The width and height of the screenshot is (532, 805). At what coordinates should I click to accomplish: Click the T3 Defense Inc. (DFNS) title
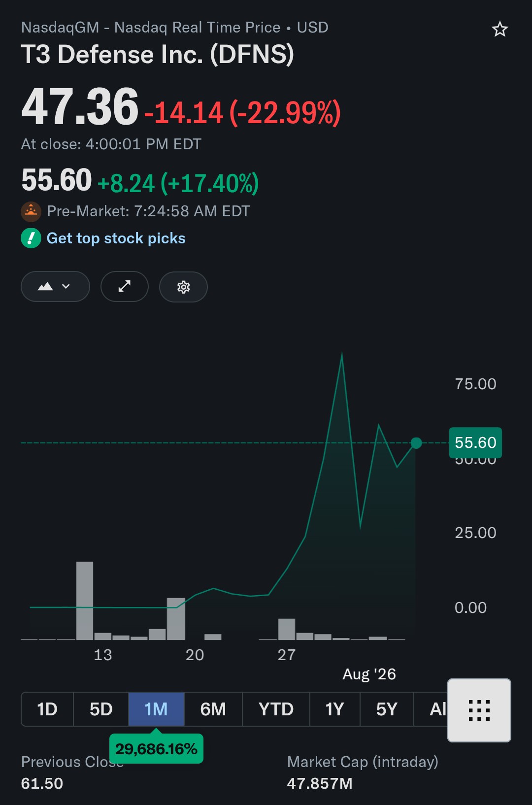158,54
